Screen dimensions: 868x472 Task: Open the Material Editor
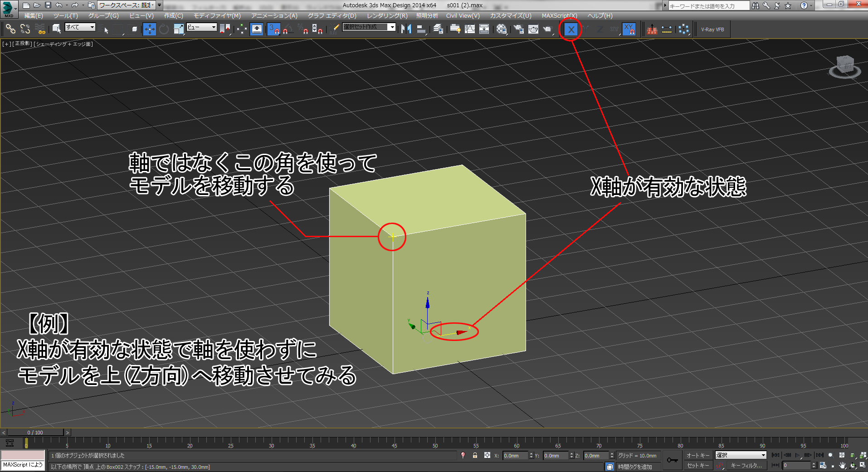[x=502, y=29]
